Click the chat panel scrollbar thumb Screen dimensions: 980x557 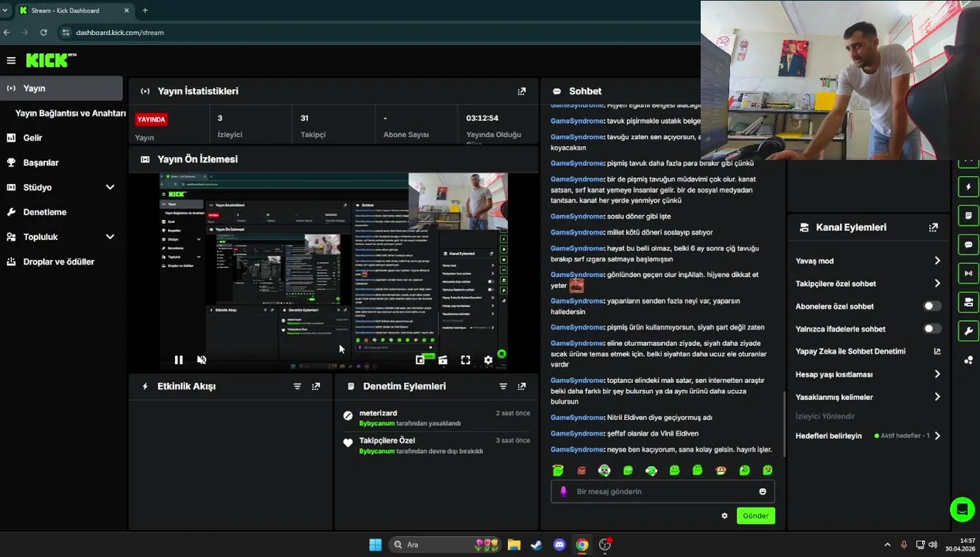coord(784,425)
